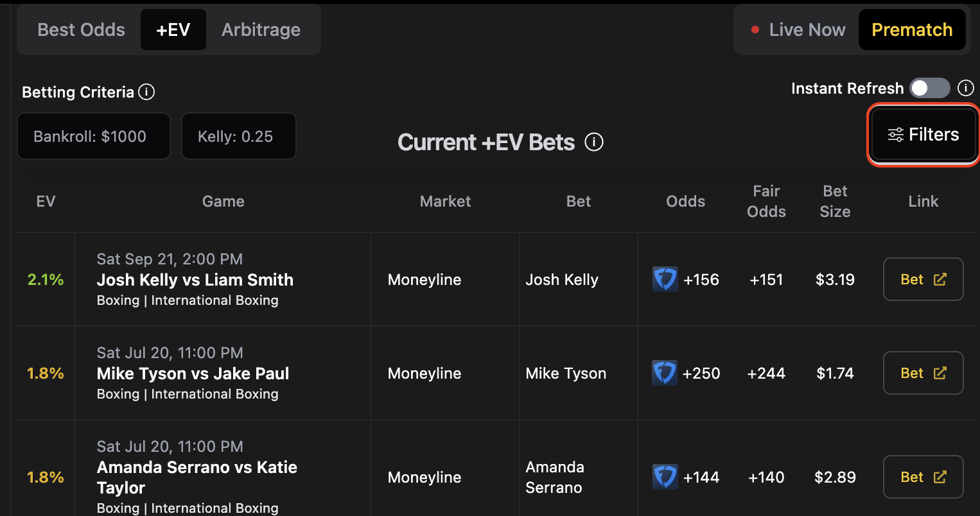Click the info icon next to Instant Refresh
This screenshot has height=516, width=980.
[x=966, y=88]
